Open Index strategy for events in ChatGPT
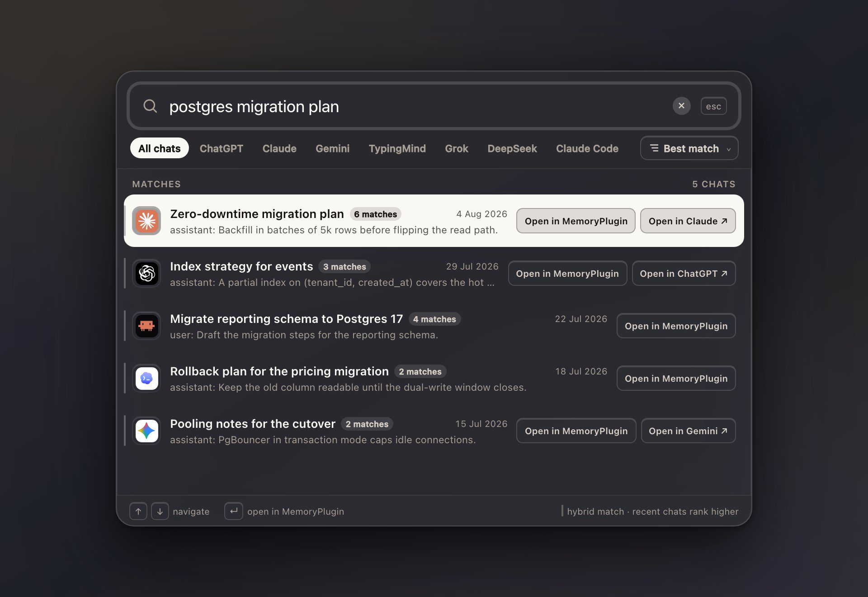This screenshot has height=597, width=868. tap(684, 273)
